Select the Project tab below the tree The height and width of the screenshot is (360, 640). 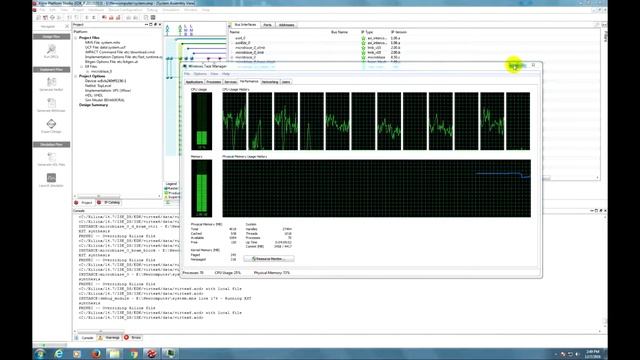point(84,203)
